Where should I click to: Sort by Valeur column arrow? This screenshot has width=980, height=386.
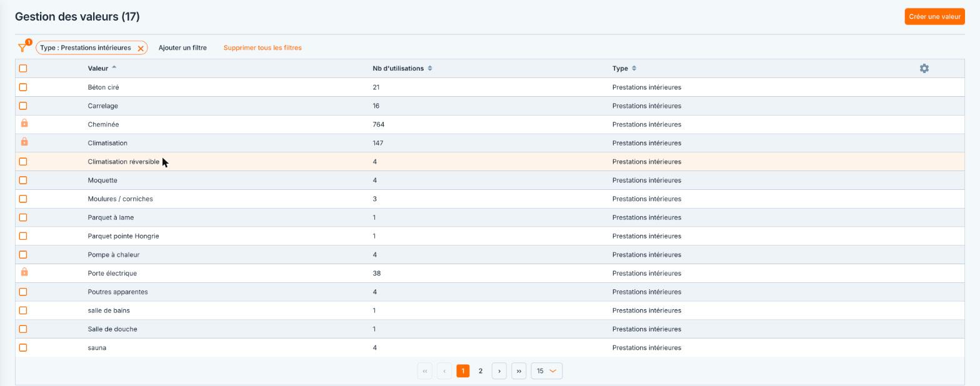[x=114, y=67]
